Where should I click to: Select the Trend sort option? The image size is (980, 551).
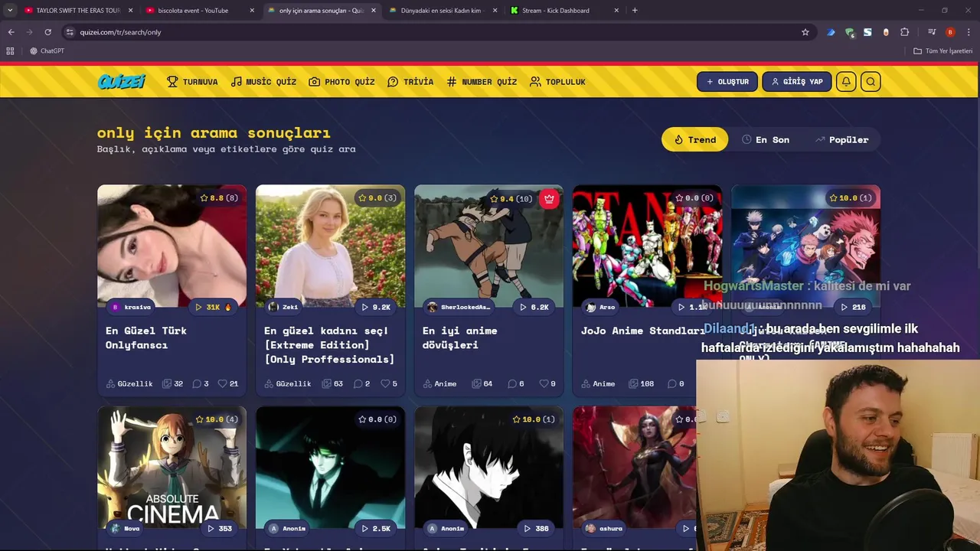(694, 139)
